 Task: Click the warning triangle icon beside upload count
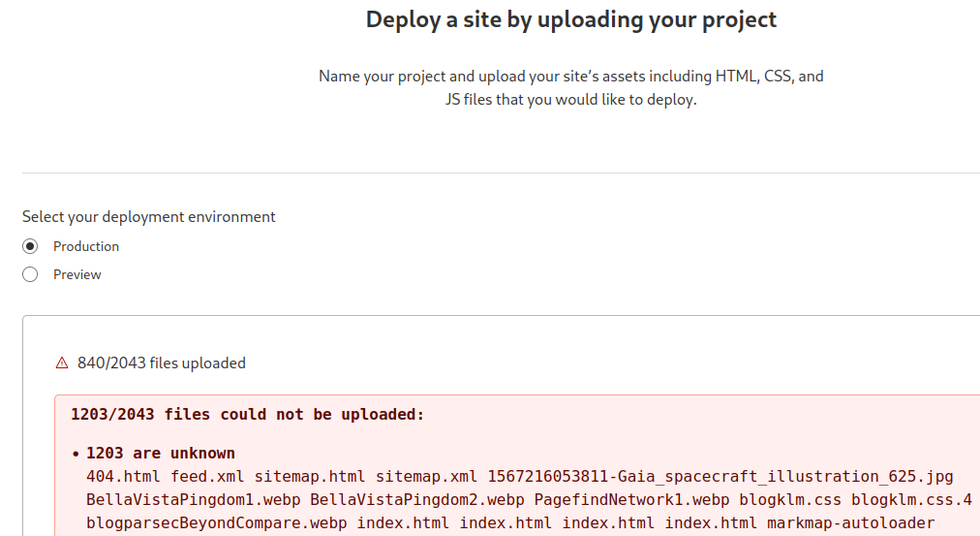(62, 363)
